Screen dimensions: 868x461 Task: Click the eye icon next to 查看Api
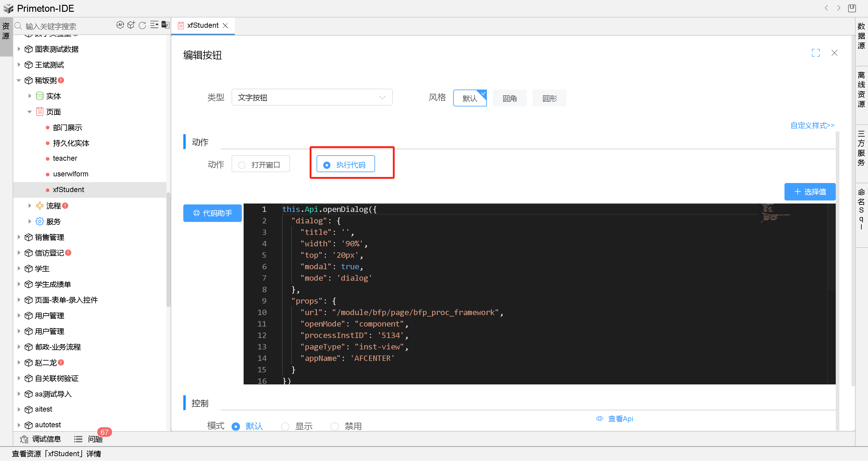pyautogui.click(x=600, y=418)
